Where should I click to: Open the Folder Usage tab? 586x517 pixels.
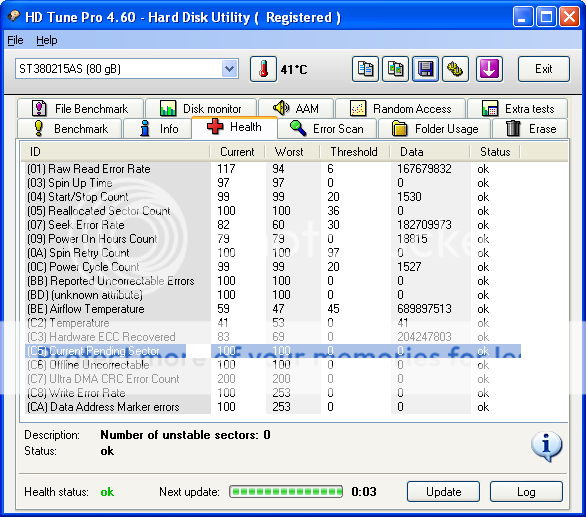tap(435, 129)
